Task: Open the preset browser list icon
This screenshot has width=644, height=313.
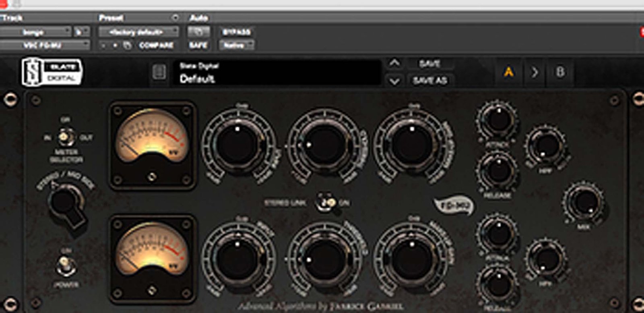Action: (x=159, y=73)
